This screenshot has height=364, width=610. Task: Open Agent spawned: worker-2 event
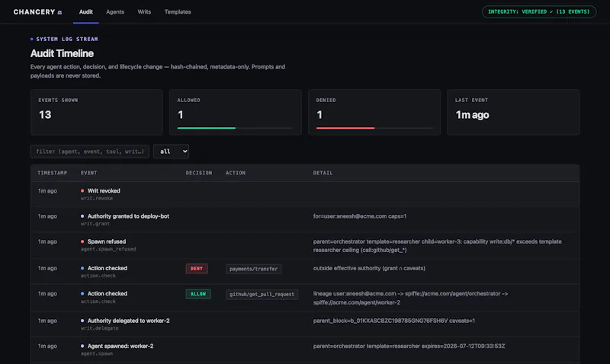[x=120, y=346]
